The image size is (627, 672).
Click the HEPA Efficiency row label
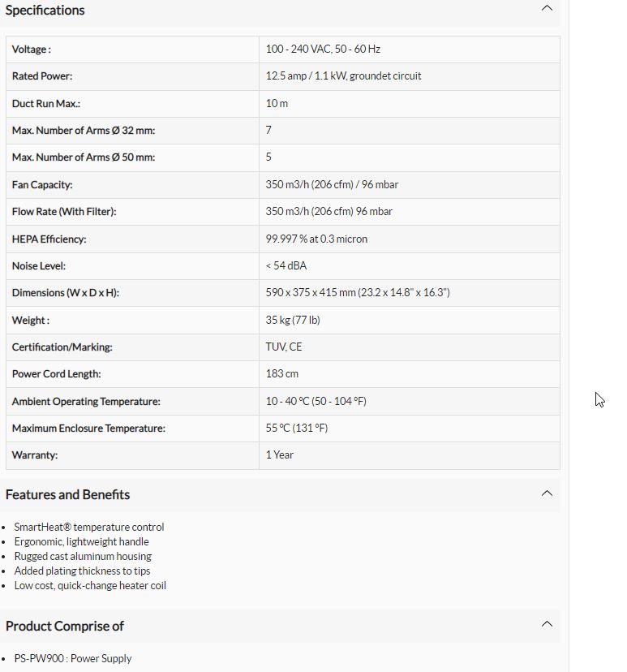[49, 239]
